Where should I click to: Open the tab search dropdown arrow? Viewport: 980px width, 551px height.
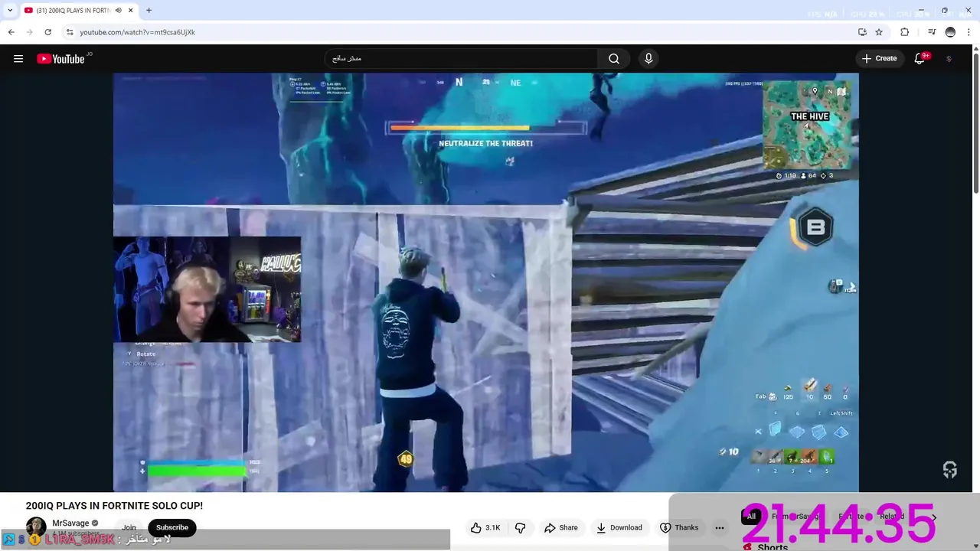click(x=10, y=11)
